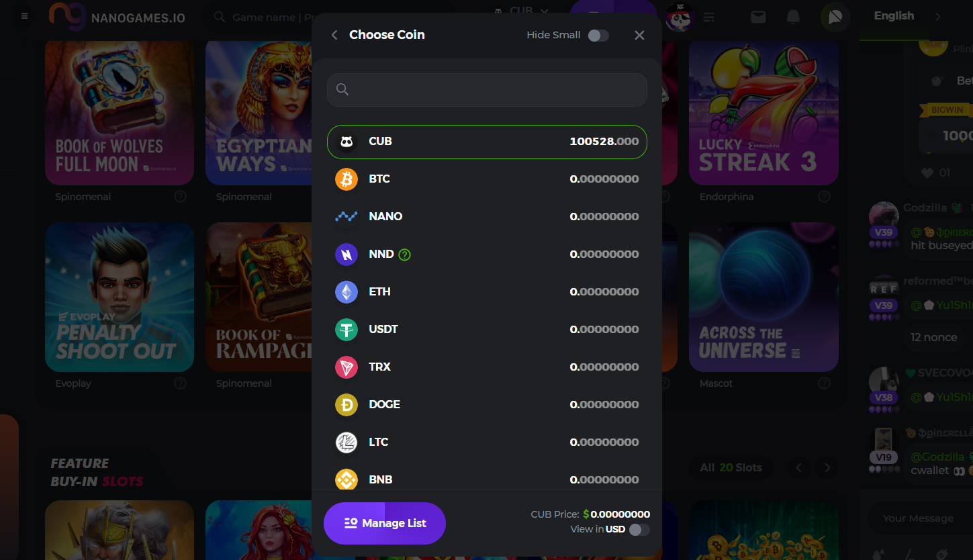Open the mail inbox icon

[x=758, y=17]
